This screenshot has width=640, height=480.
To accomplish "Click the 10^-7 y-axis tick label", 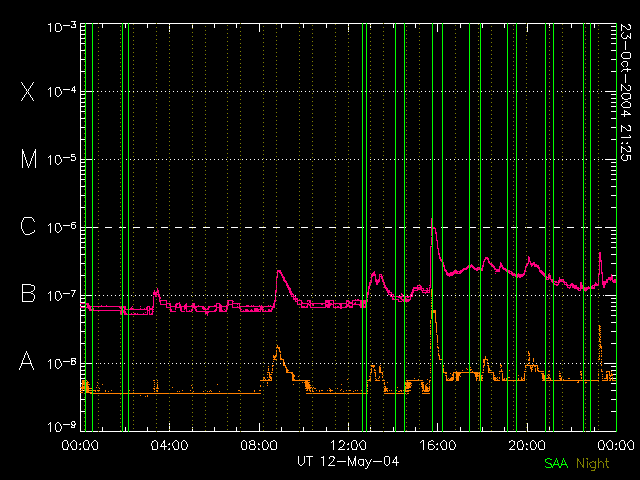I will click(62, 295).
